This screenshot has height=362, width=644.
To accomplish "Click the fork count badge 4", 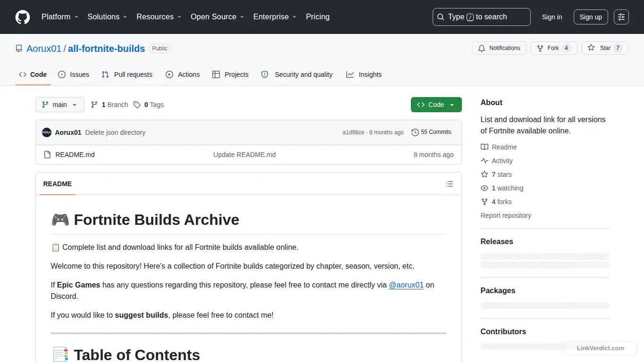I will [x=567, y=48].
